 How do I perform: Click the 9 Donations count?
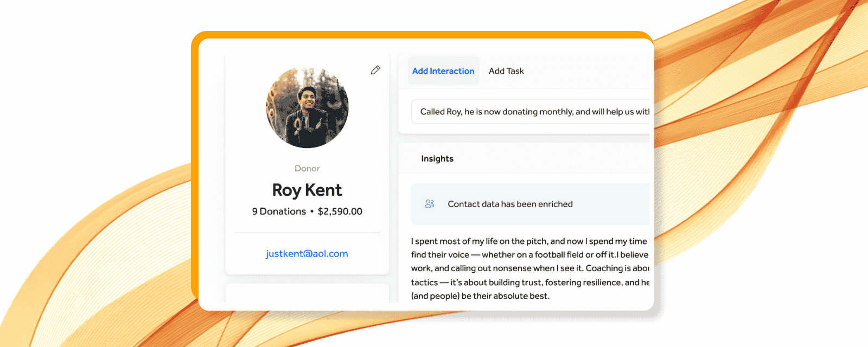click(279, 211)
